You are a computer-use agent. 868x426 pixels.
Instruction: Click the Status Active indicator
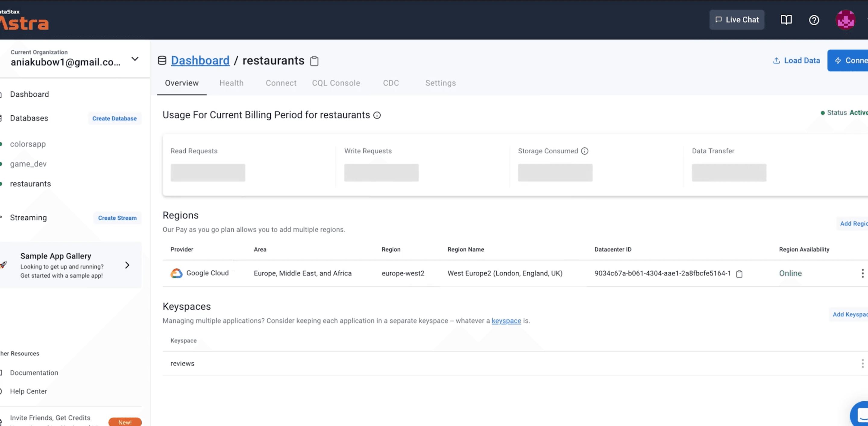[x=844, y=112]
